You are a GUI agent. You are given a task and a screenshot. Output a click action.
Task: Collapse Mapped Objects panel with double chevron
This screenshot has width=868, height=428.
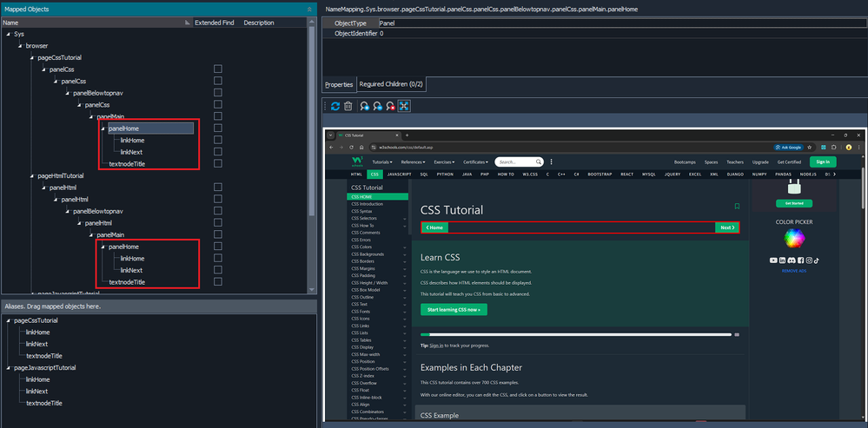coord(309,9)
